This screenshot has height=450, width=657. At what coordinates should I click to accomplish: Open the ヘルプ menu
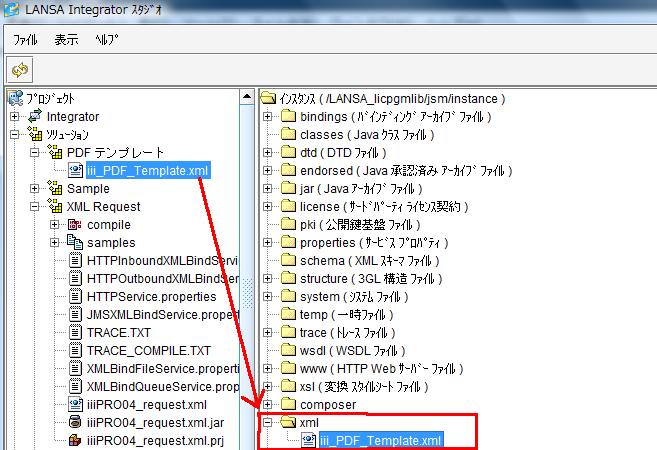[106, 40]
